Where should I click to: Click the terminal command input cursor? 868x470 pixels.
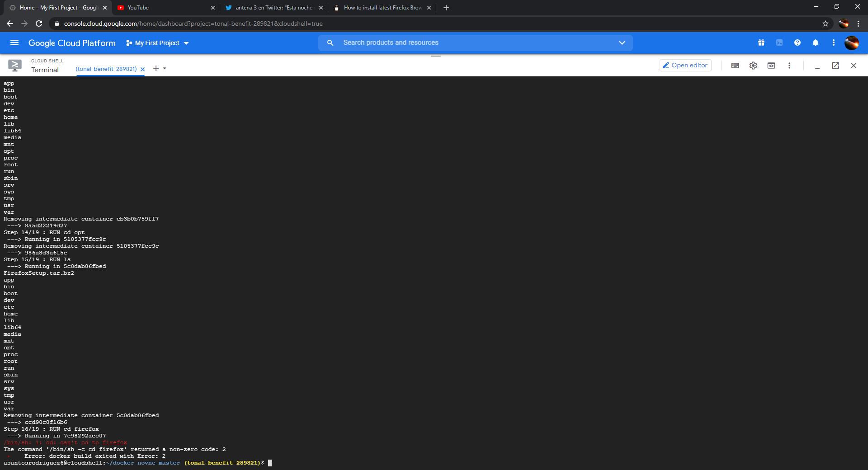270,463
